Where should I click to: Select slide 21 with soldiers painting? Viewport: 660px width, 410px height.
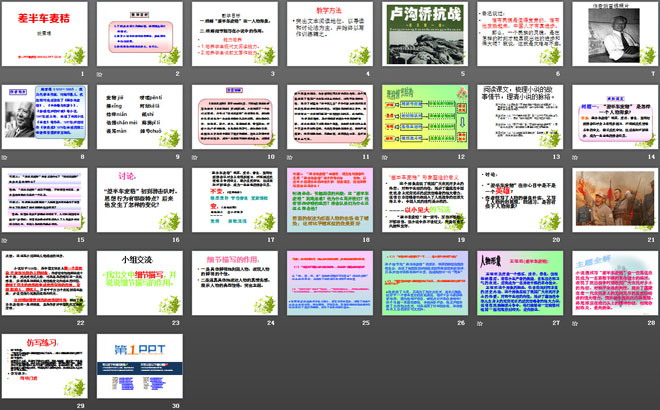(615, 200)
